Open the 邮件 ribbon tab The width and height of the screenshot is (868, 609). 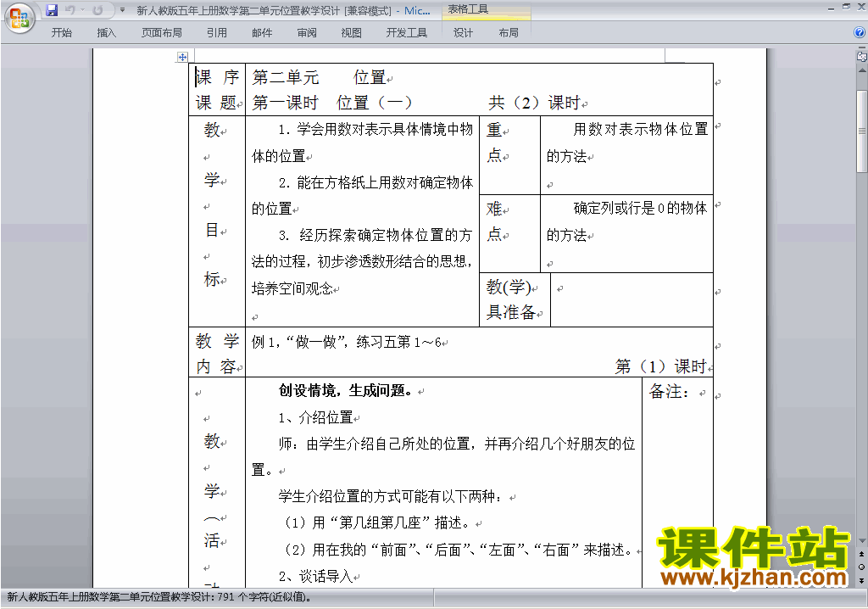(x=262, y=33)
